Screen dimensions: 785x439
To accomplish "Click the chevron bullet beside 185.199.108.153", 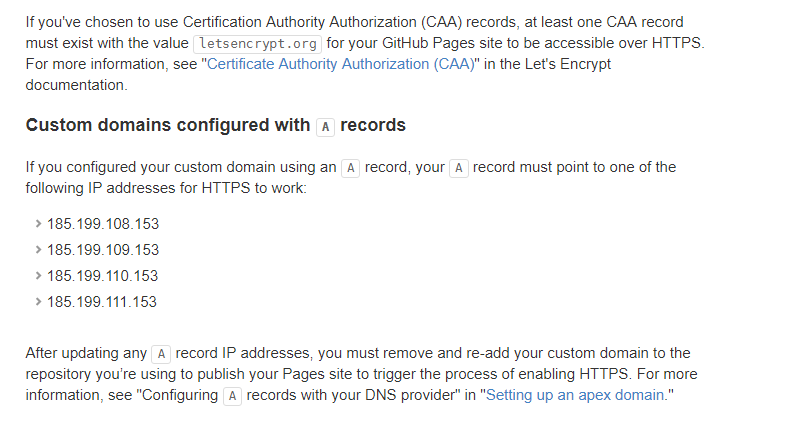I will point(38,224).
